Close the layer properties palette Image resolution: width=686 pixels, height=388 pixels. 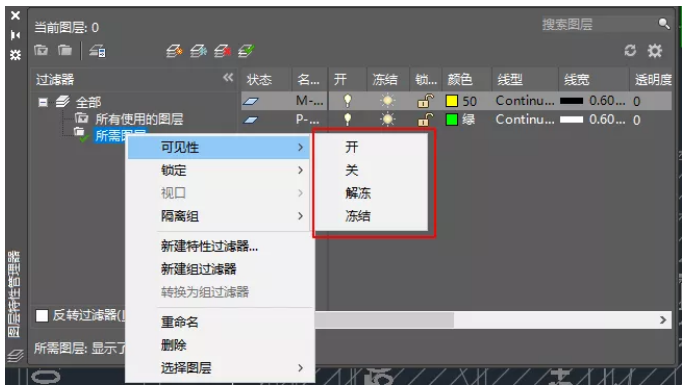click(15, 16)
